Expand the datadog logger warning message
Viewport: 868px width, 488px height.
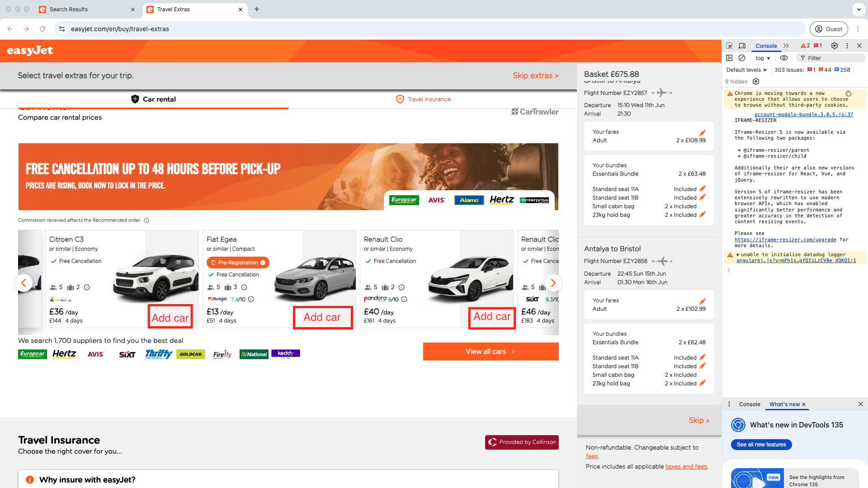738,255
